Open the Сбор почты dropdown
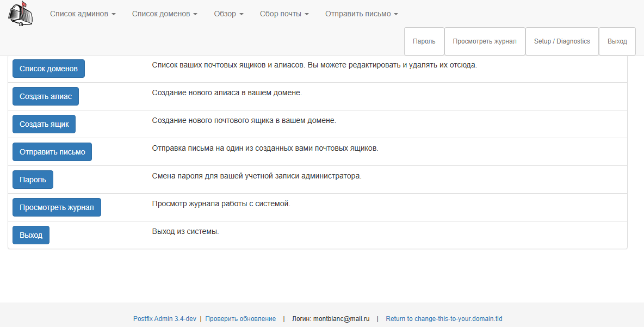644x327 pixels. (284, 14)
